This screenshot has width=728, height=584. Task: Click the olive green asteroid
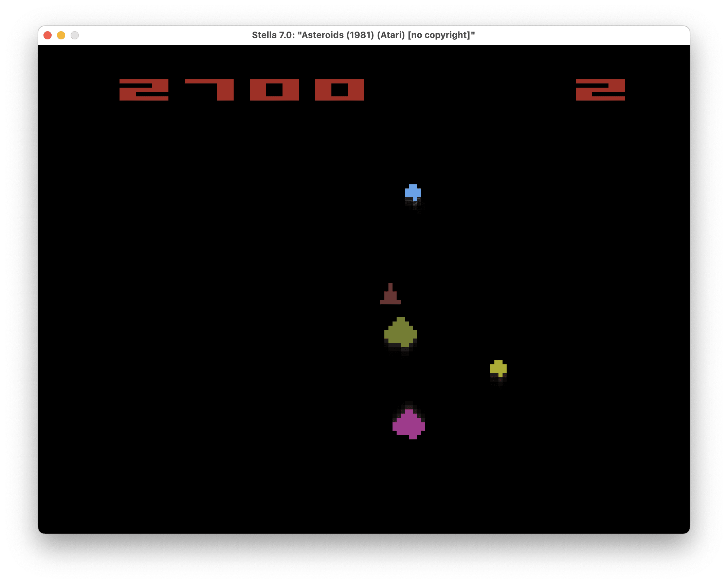pyautogui.click(x=400, y=333)
